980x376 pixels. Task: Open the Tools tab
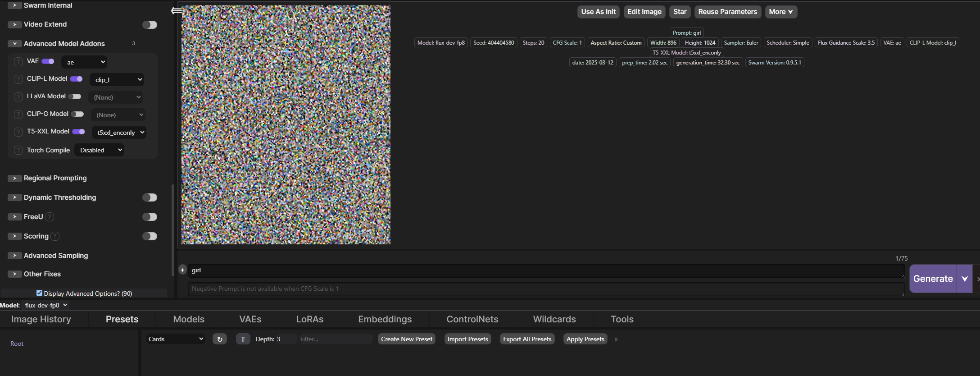pos(622,319)
